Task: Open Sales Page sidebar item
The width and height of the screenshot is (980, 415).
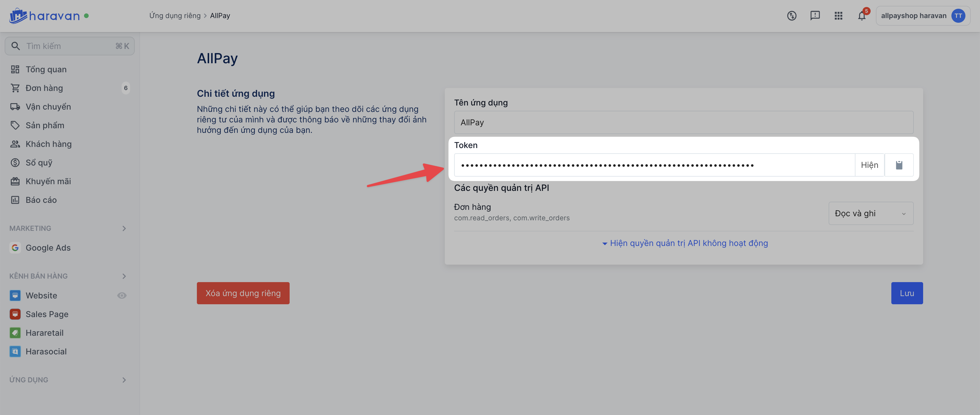Action: click(47, 314)
